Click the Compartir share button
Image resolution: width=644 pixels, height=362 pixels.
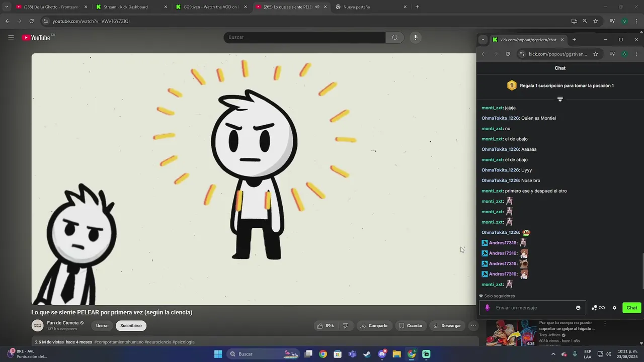[374, 326]
